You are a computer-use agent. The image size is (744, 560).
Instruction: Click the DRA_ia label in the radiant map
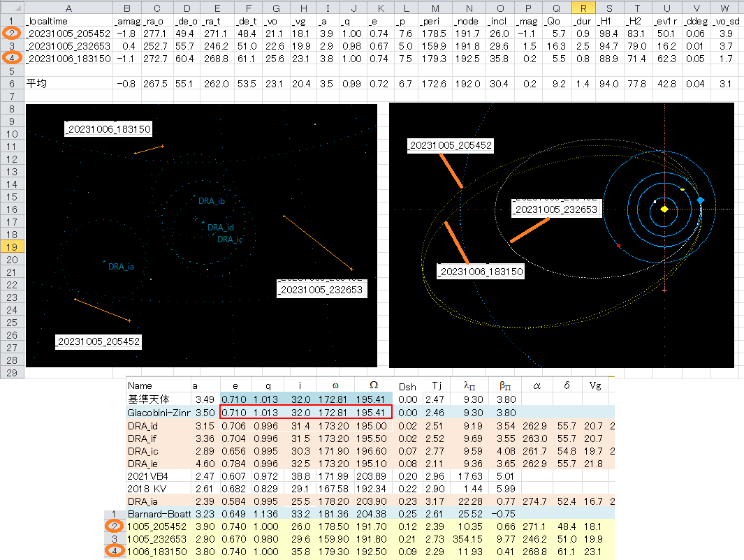tap(121, 266)
